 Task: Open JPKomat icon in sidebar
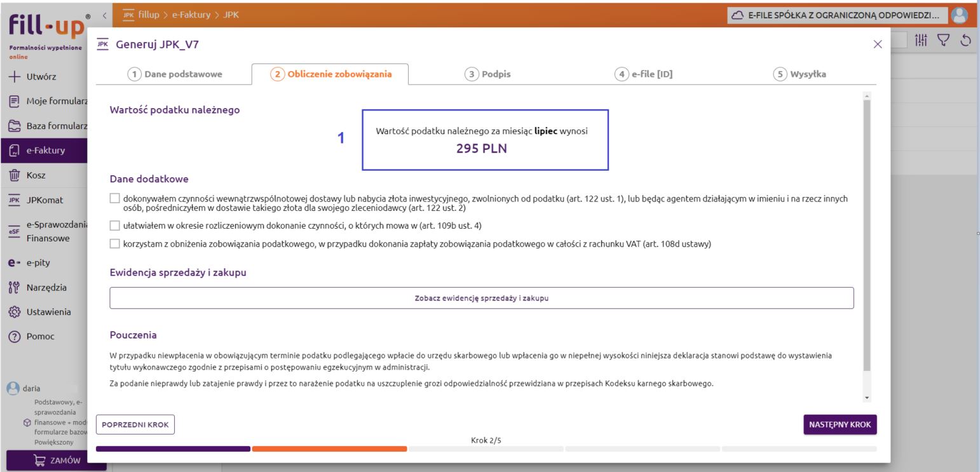[14, 200]
